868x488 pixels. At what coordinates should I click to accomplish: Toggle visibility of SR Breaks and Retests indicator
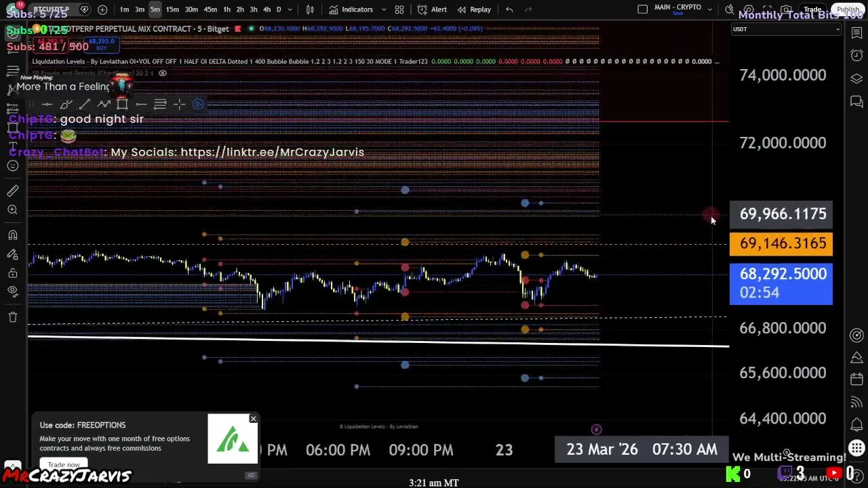tap(163, 73)
